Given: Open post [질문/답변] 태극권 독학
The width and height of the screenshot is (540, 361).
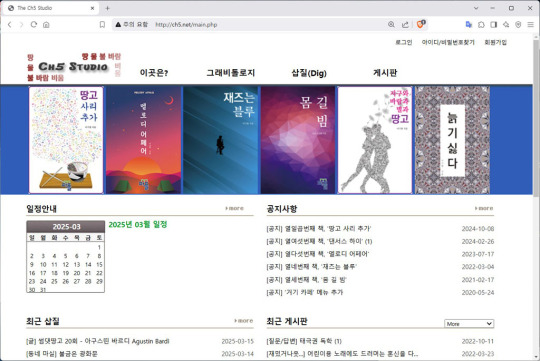Looking at the screenshot, I should pyautogui.click(x=304, y=341).
